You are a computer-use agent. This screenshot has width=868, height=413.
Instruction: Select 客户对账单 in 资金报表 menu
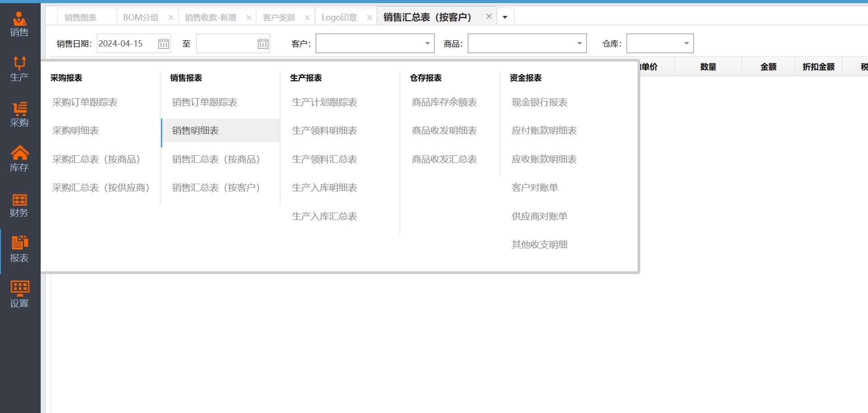[x=535, y=188]
